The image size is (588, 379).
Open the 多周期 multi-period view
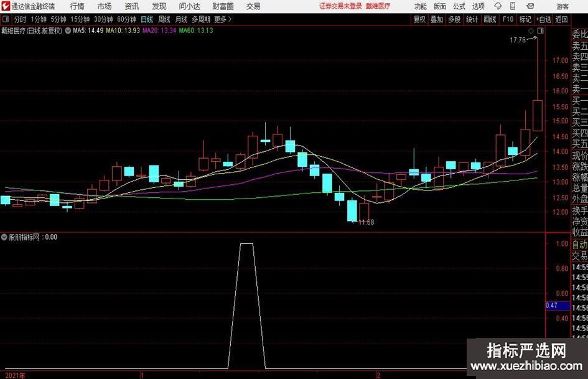tap(201, 19)
